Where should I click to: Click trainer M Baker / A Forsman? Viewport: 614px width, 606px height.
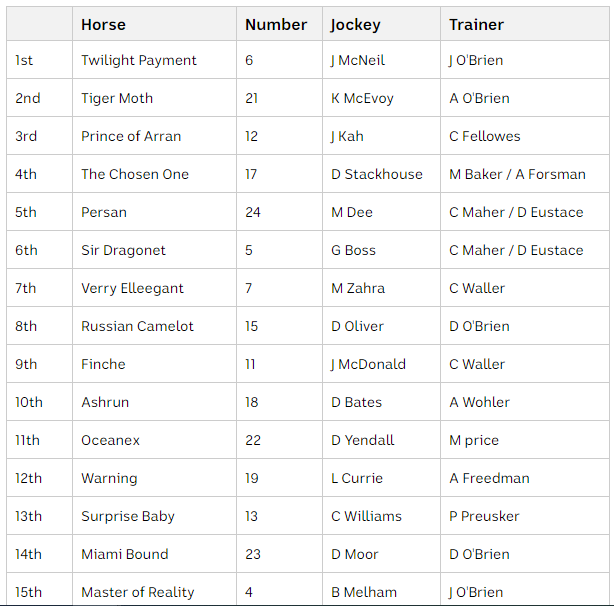(517, 174)
